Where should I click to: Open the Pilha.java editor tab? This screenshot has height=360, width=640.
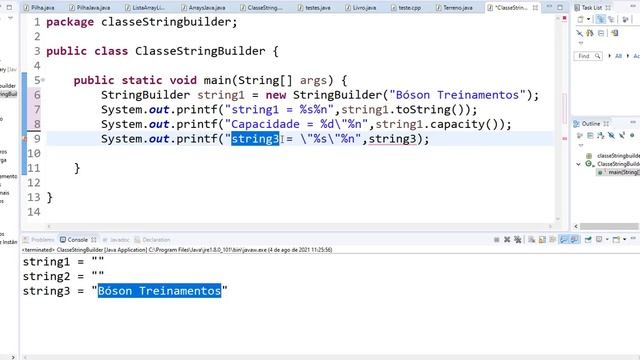39,8
